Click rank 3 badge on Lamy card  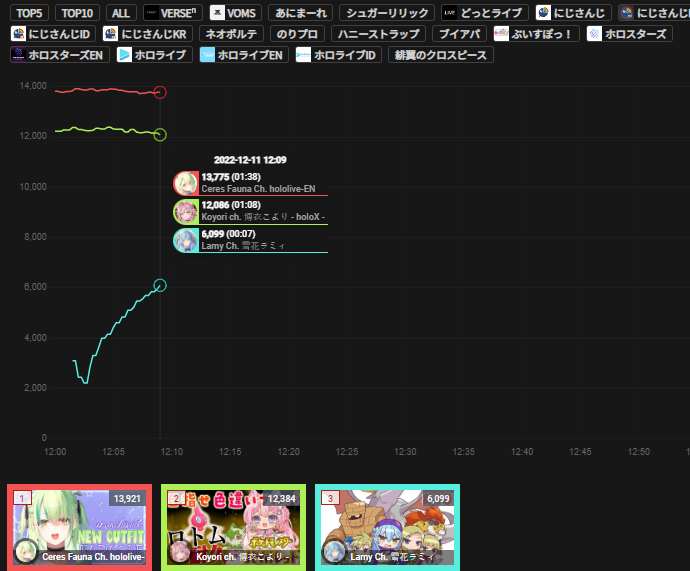click(330, 498)
